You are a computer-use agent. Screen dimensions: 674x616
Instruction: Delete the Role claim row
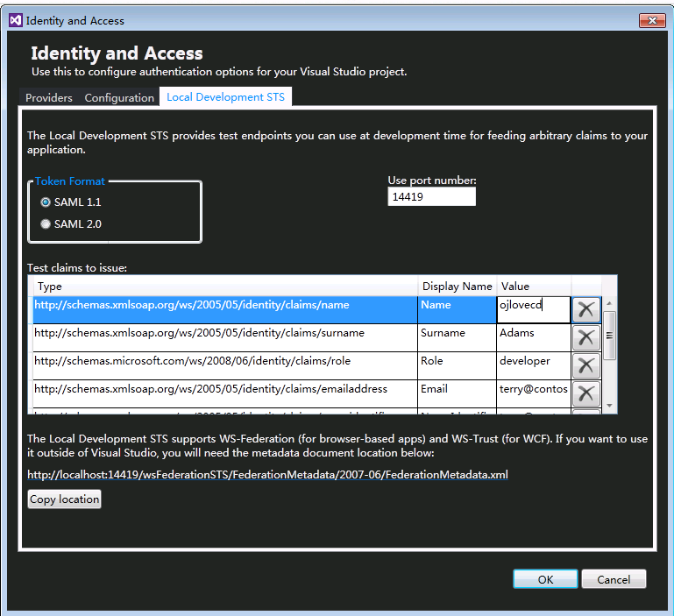tap(585, 365)
